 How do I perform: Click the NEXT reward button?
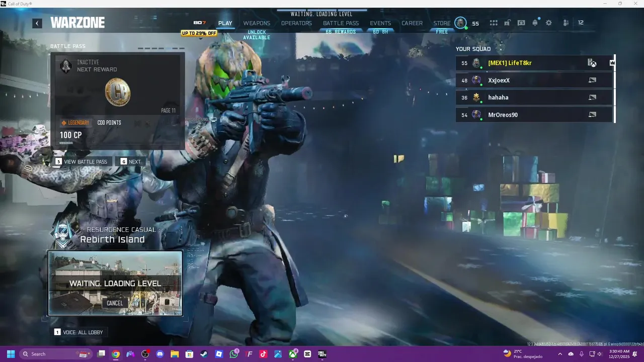tap(131, 162)
